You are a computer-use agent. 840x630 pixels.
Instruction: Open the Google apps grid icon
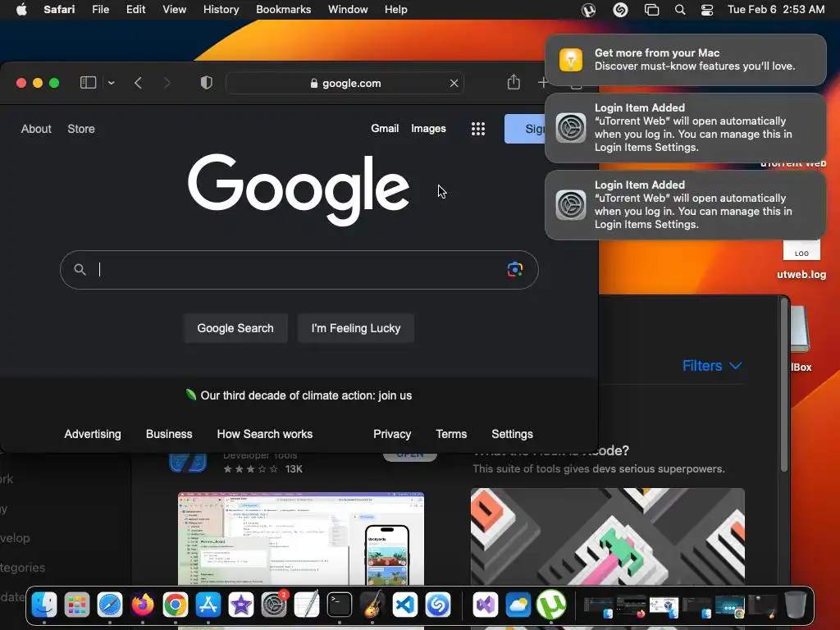click(478, 129)
